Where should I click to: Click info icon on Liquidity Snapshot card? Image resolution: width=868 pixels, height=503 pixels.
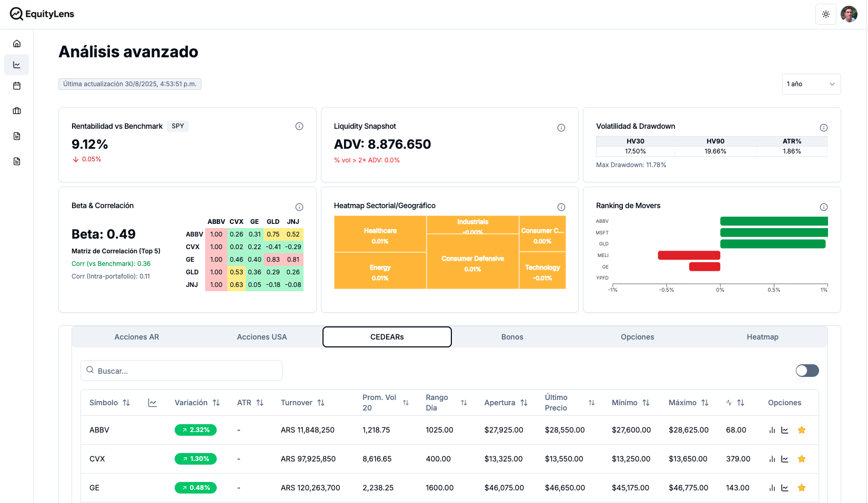(x=561, y=128)
